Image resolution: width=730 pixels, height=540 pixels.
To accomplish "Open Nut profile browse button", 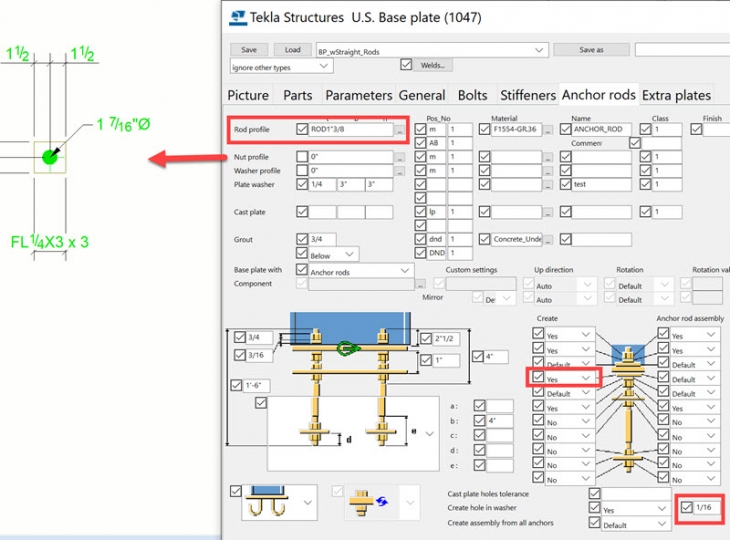I will [x=399, y=157].
